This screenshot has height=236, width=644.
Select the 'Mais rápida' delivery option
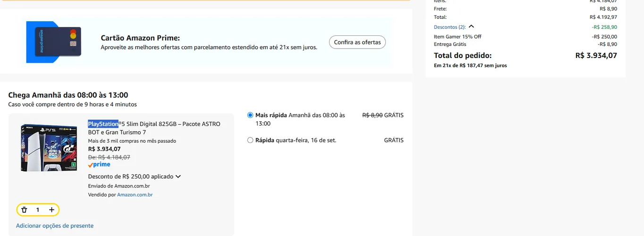pyautogui.click(x=250, y=115)
